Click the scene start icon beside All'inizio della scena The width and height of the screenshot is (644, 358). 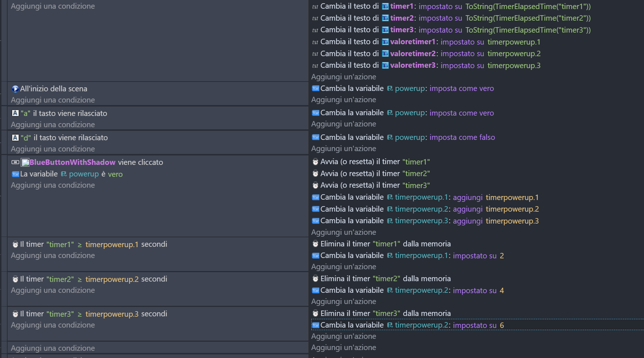[x=15, y=89]
